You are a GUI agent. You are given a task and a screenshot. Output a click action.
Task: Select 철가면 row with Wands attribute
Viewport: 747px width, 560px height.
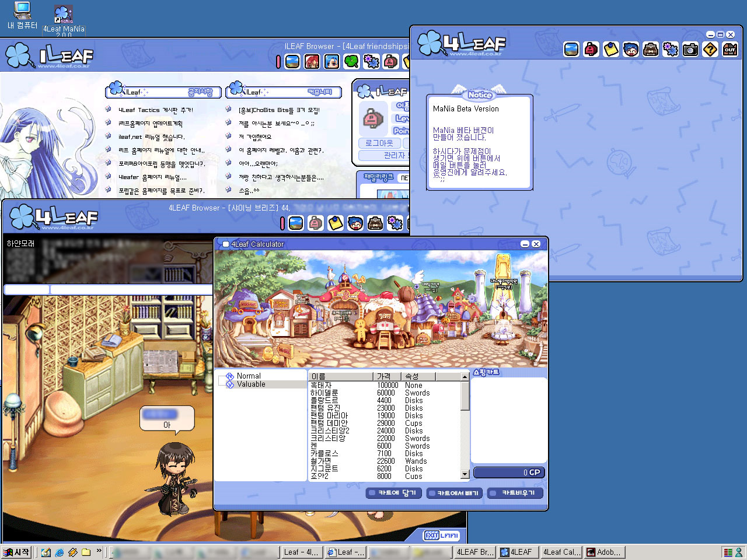385,461
